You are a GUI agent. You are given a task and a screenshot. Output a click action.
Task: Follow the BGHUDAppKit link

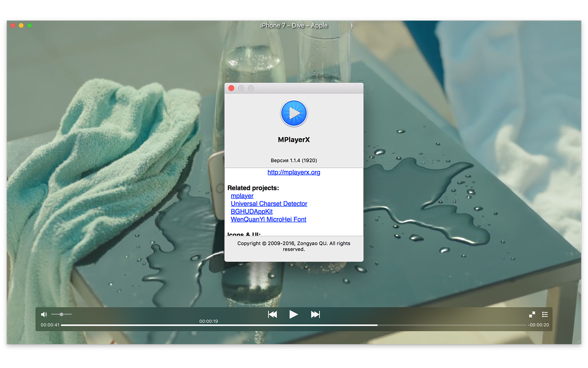tap(251, 212)
